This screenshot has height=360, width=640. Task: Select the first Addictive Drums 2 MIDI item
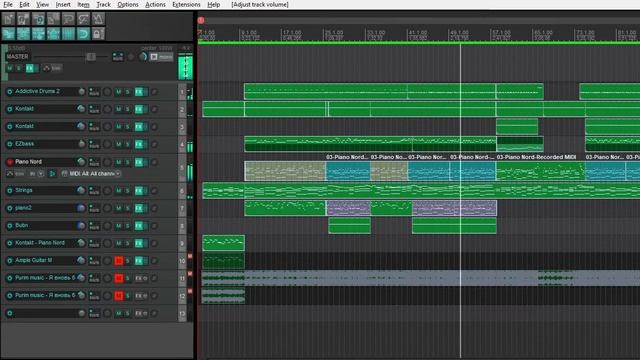coord(325,91)
